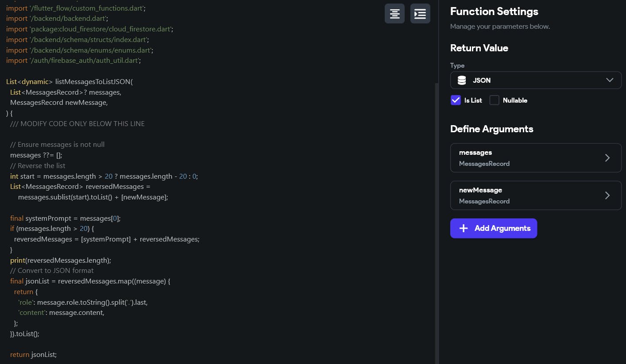Open the return Type dropdown chevron

610,80
